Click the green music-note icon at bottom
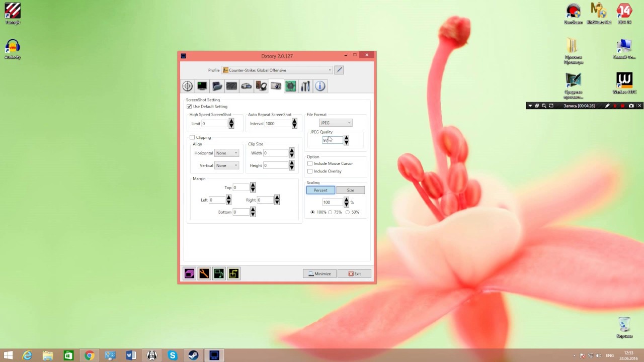Screen dimensions: 644x362 (x=219, y=274)
